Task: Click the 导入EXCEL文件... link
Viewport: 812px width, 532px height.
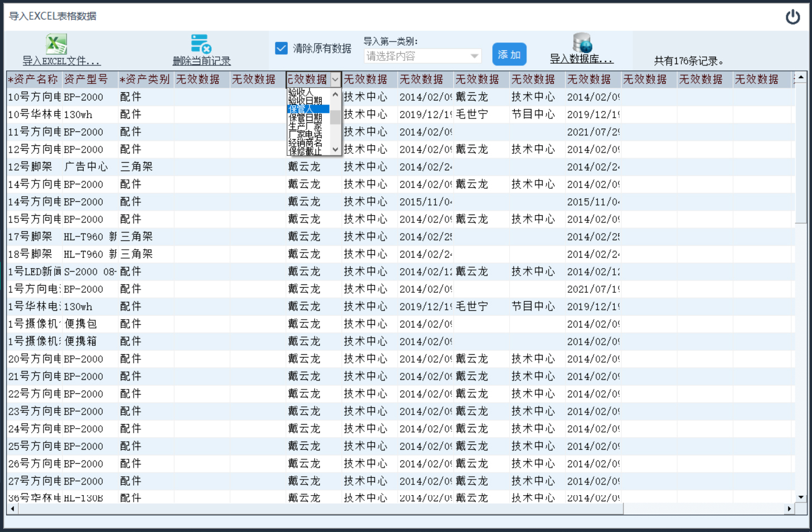Action: pos(61,61)
